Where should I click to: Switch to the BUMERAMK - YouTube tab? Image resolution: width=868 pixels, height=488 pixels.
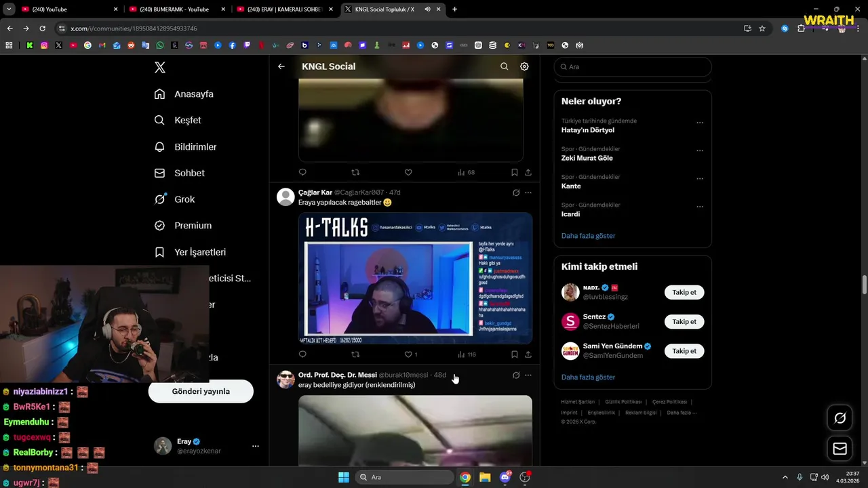[178, 9]
